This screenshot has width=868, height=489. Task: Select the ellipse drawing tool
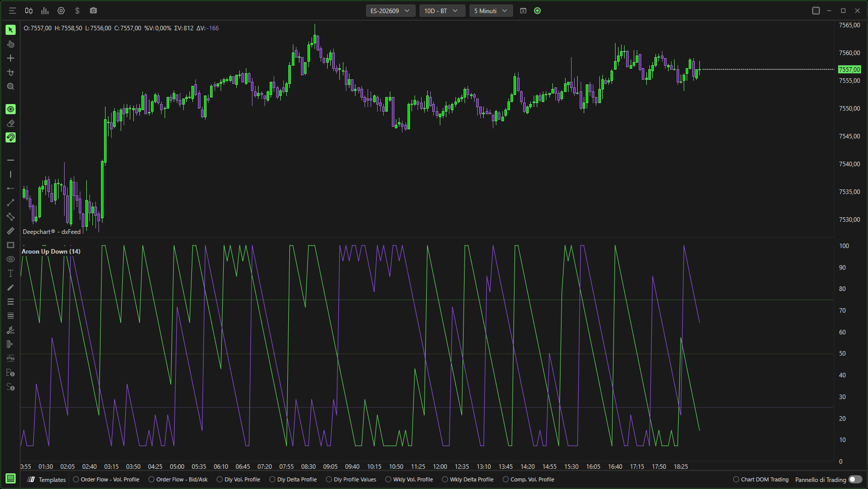11,259
